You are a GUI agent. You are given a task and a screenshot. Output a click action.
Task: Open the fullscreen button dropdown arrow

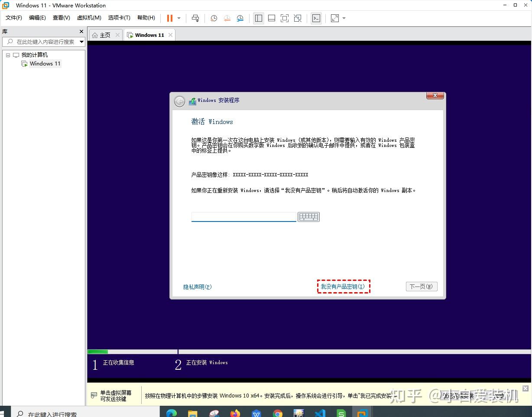(343, 18)
